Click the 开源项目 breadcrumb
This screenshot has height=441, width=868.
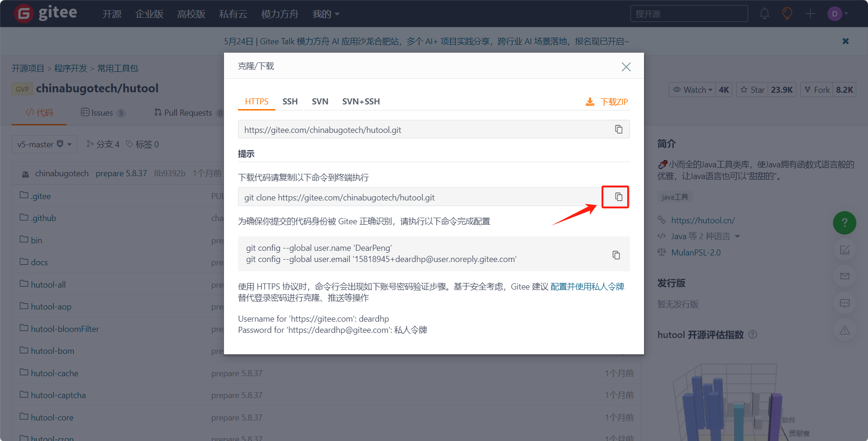[x=28, y=68]
